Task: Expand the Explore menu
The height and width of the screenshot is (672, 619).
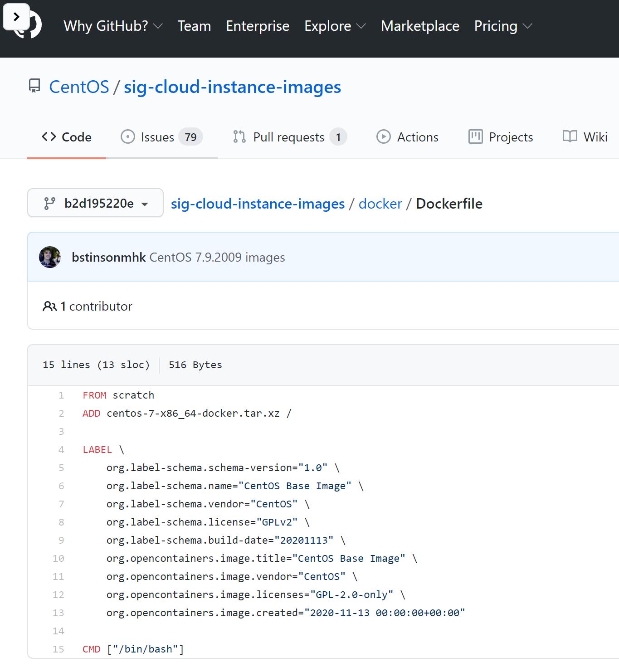Action: point(335,26)
